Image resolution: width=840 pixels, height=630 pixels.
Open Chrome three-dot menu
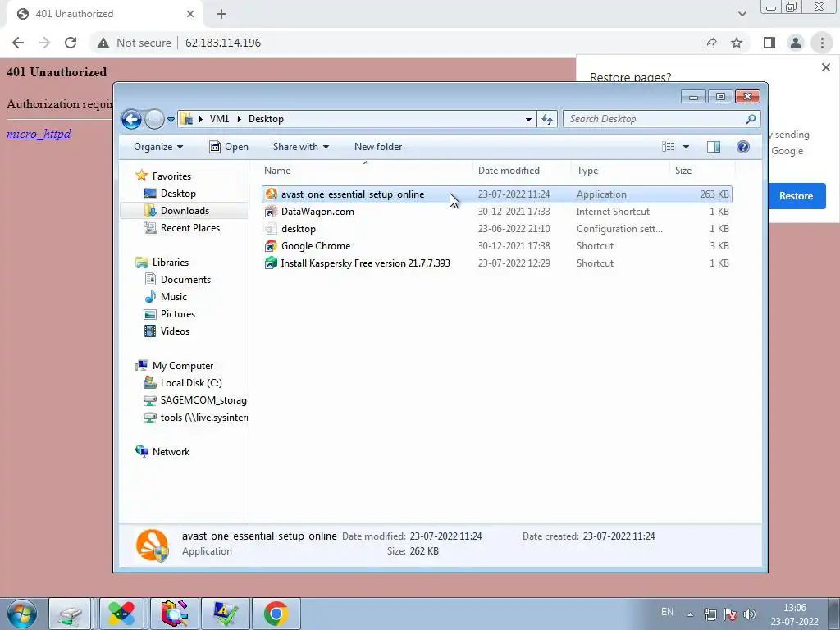click(x=822, y=43)
